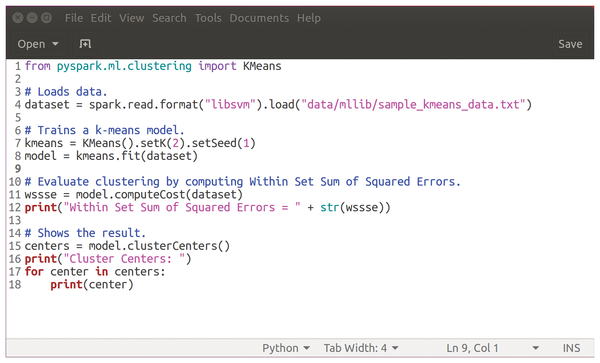This screenshot has height=363, width=600.
Task: Click the path "data/mllib/sample_kmeans_data.txt"
Action: click(413, 105)
